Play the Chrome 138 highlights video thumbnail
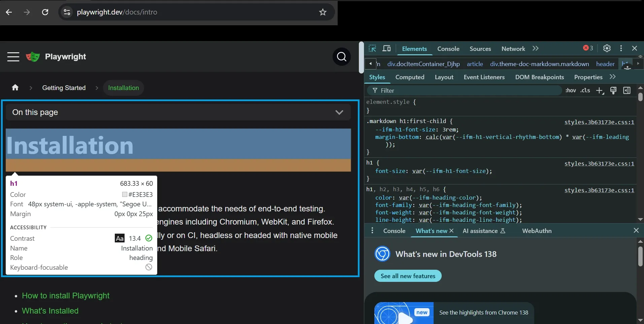 click(x=404, y=313)
